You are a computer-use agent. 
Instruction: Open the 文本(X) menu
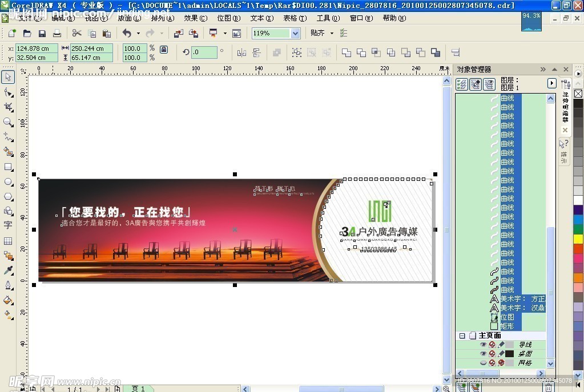262,18
